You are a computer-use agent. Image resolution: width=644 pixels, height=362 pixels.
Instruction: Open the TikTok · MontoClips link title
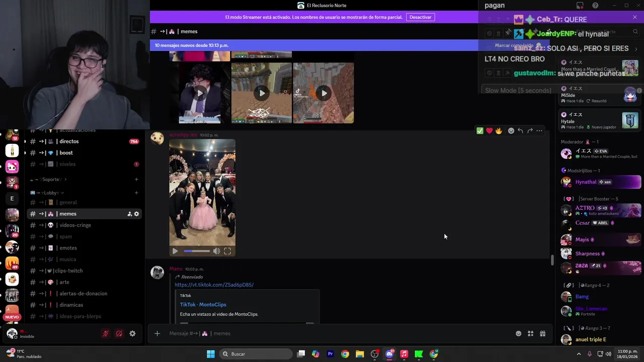pyautogui.click(x=203, y=305)
